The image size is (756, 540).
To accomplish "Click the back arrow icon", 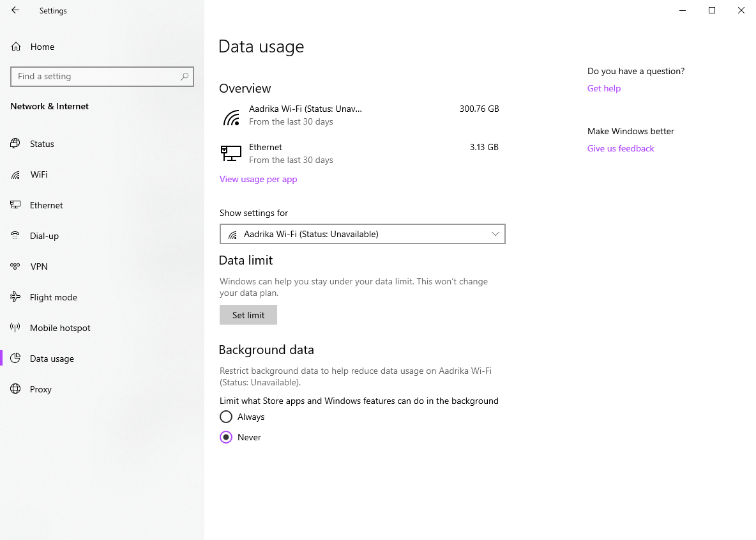I will point(15,10).
